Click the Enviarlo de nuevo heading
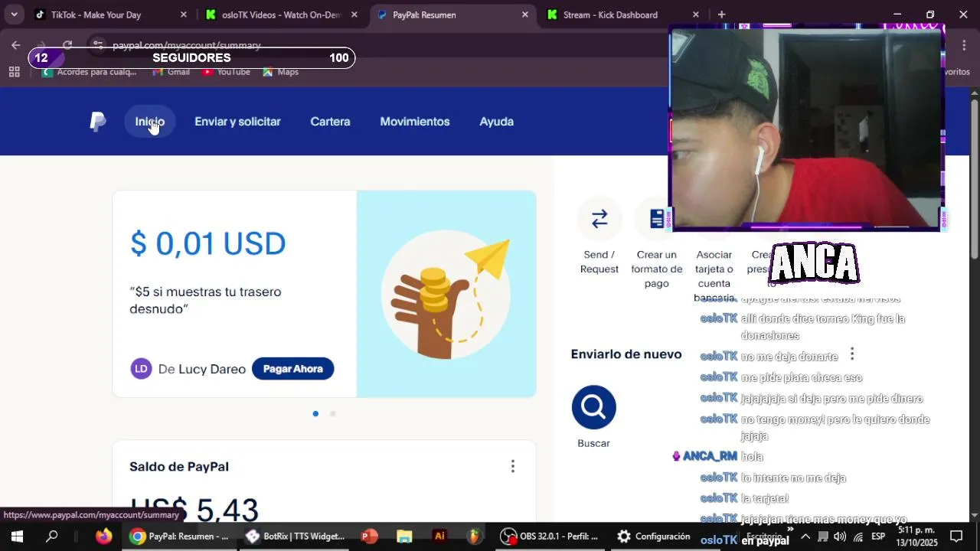 626,354
